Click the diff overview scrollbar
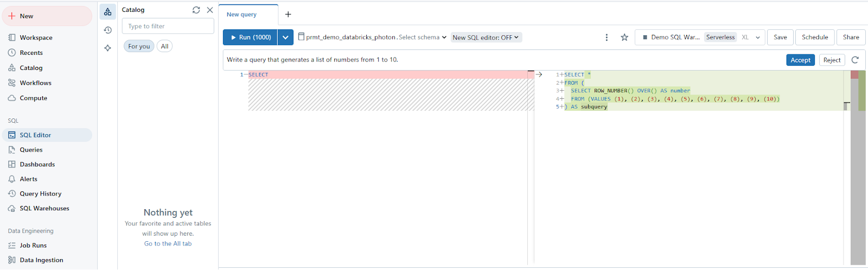Screen dimensions: 868x270 (858, 167)
